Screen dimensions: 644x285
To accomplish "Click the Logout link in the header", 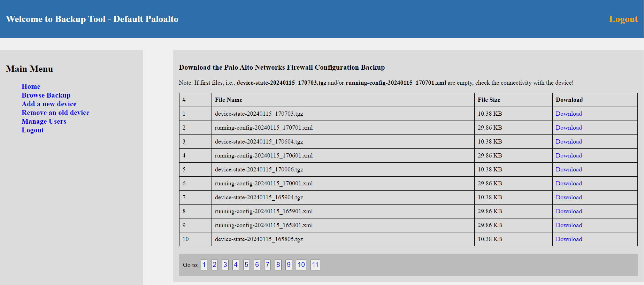I will pos(623,19).
